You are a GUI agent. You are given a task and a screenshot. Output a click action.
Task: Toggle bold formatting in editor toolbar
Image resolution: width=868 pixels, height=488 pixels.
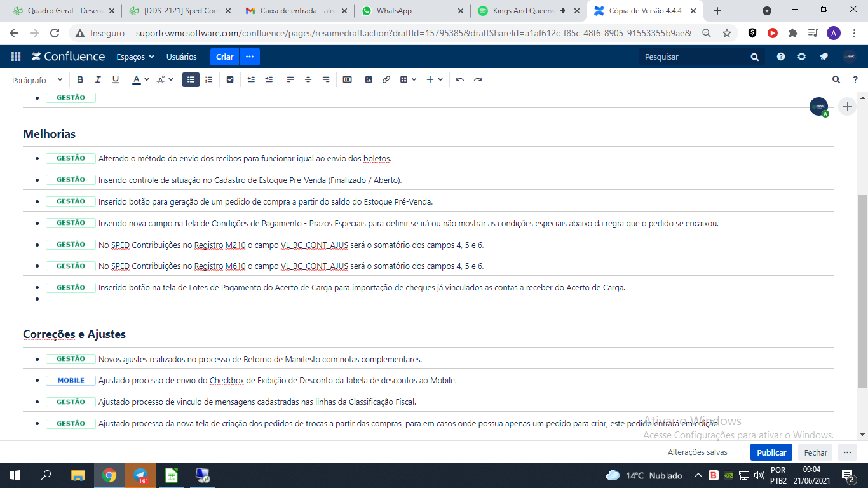(x=80, y=79)
